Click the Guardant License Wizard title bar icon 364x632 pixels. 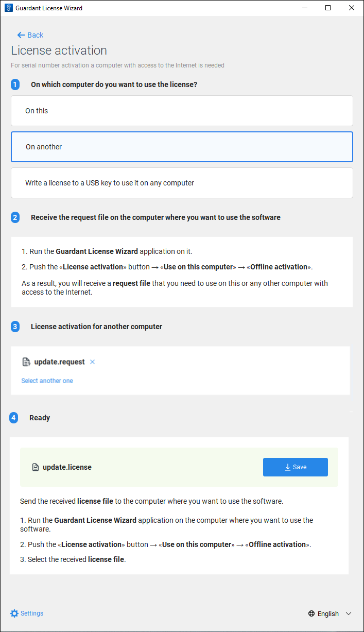click(8, 8)
